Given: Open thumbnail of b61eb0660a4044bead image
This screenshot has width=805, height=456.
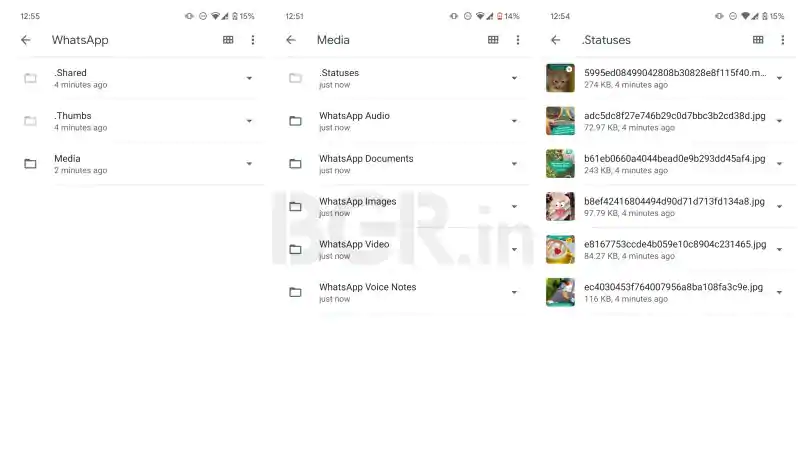Looking at the screenshot, I should tap(560, 164).
